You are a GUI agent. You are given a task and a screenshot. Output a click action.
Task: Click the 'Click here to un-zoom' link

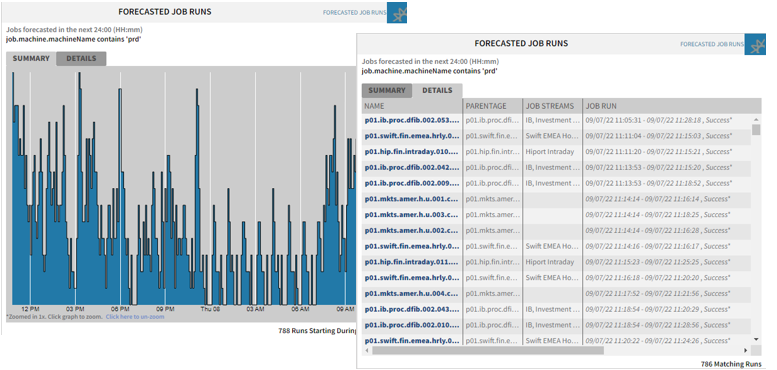(135, 317)
